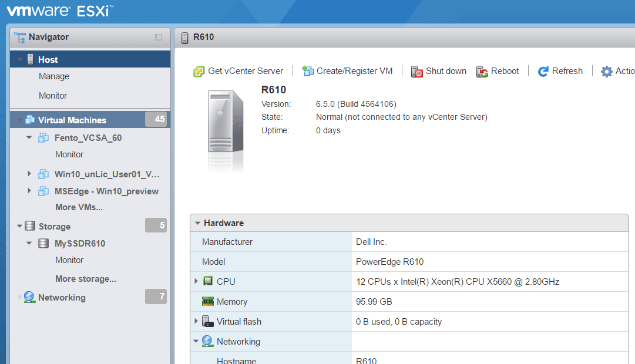Click the Uptime value 0 days
This screenshot has width=635, height=364.
pos(328,130)
